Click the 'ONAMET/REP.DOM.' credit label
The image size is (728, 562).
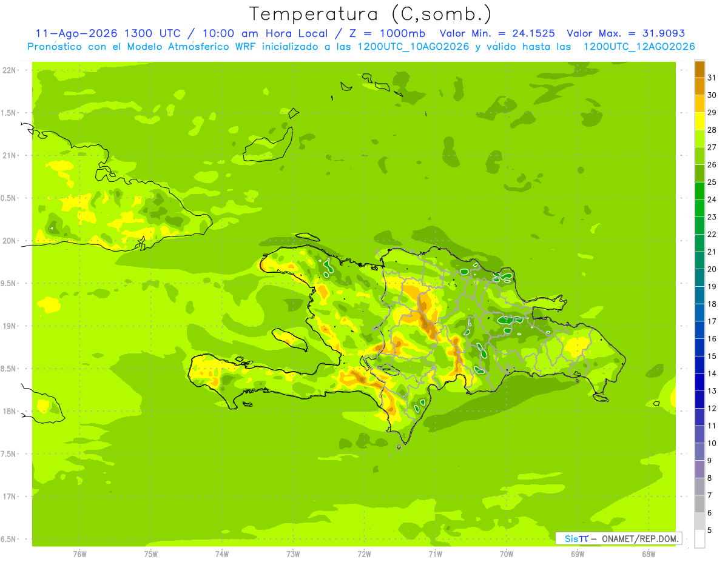[x=639, y=538]
